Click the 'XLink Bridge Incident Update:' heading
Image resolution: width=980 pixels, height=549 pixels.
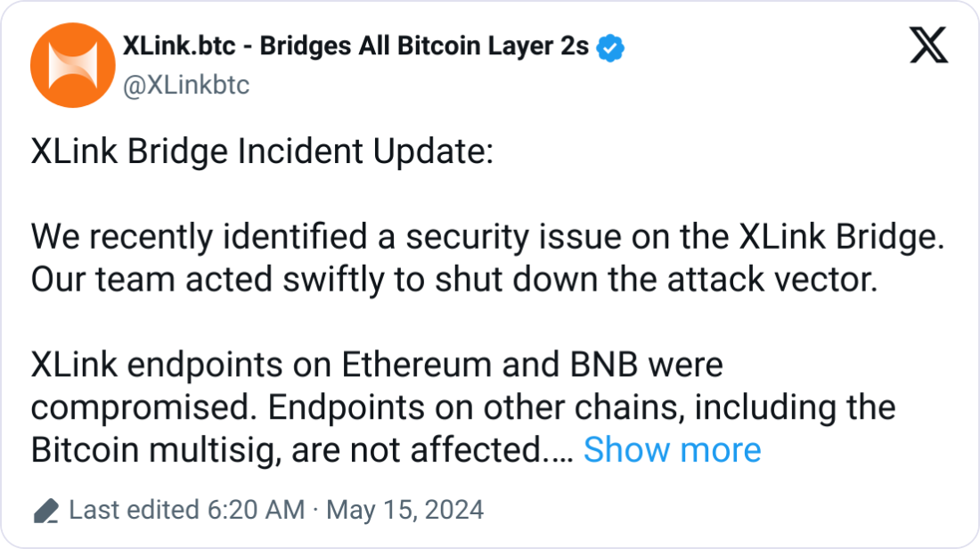tap(263, 152)
